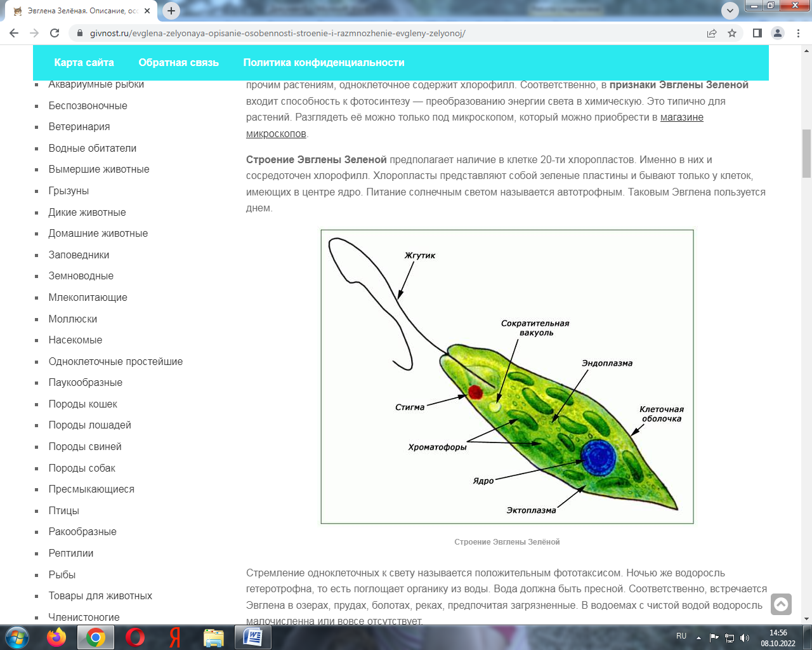Toggle the browser side panel
Image resolution: width=812 pixels, height=650 pixels.
tap(757, 33)
